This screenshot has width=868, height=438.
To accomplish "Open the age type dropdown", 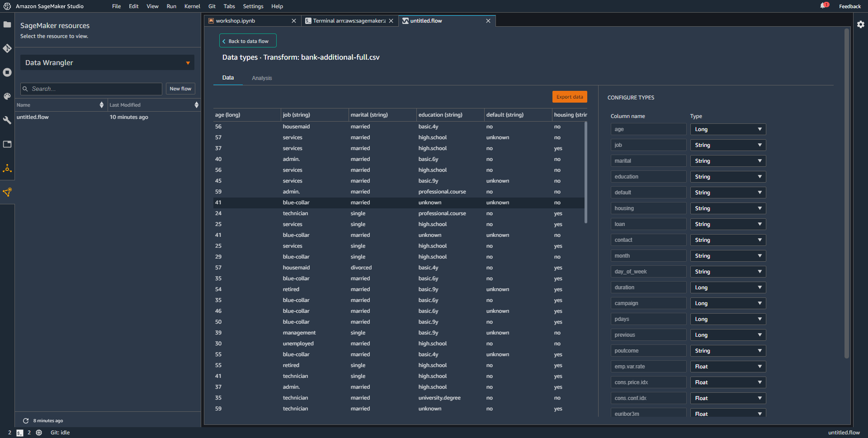I will [728, 129].
